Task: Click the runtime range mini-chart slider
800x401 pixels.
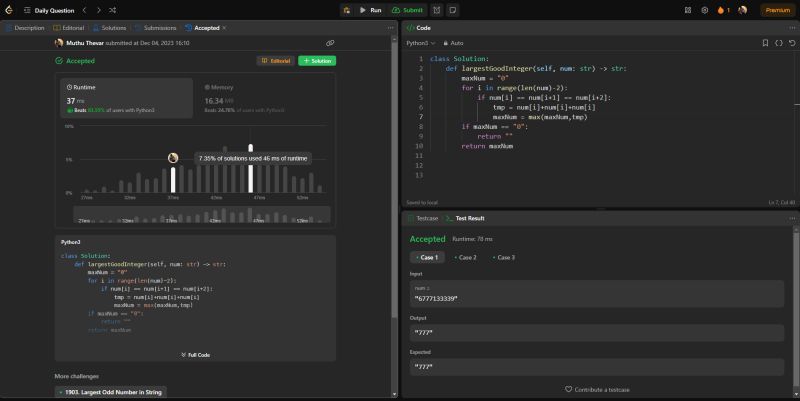Action: point(202,214)
